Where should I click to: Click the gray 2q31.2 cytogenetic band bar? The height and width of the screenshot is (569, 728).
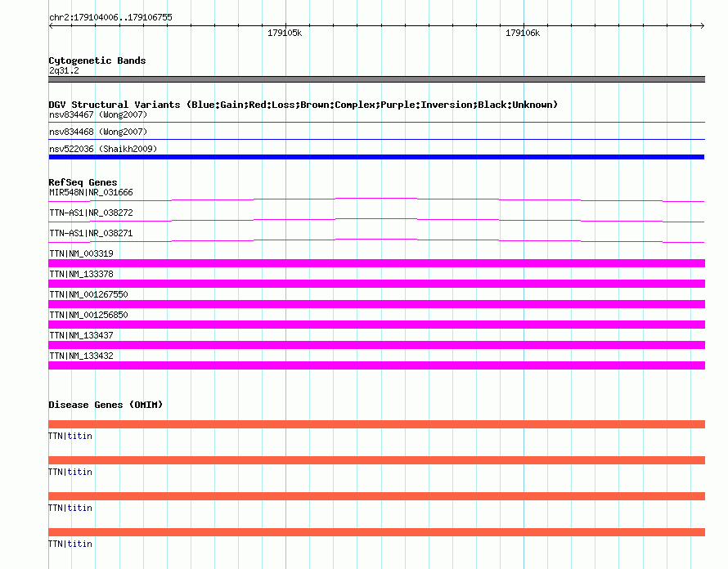pos(376,79)
